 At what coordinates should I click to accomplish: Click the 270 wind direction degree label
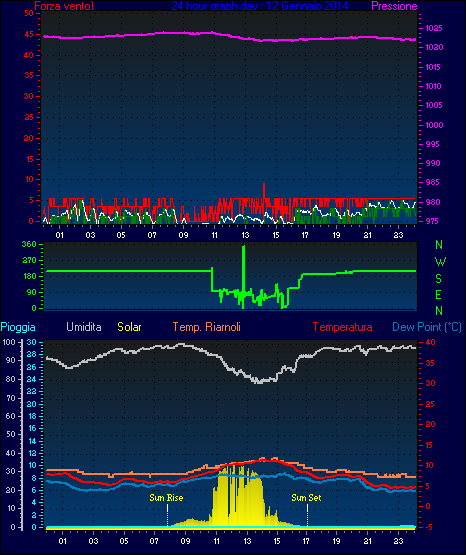click(x=29, y=261)
